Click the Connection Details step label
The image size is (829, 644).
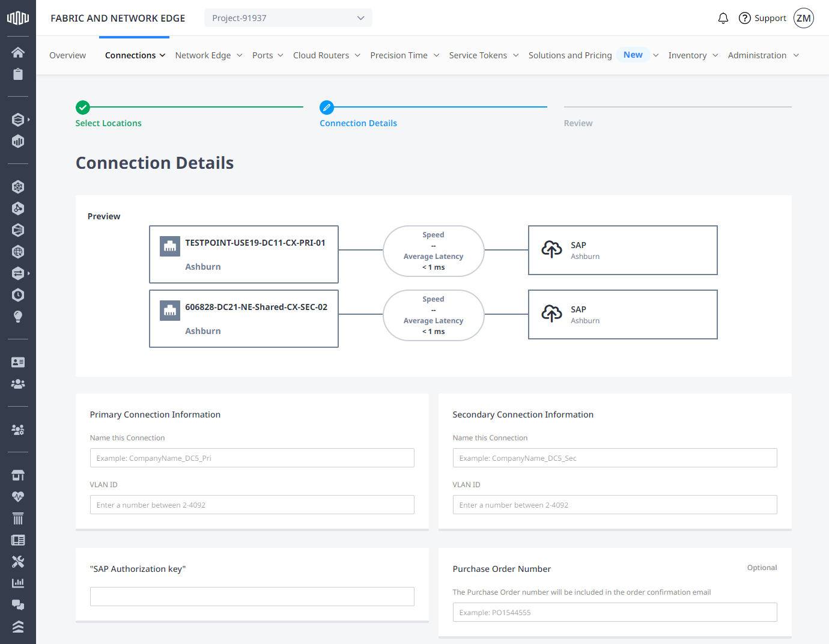pyautogui.click(x=358, y=123)
